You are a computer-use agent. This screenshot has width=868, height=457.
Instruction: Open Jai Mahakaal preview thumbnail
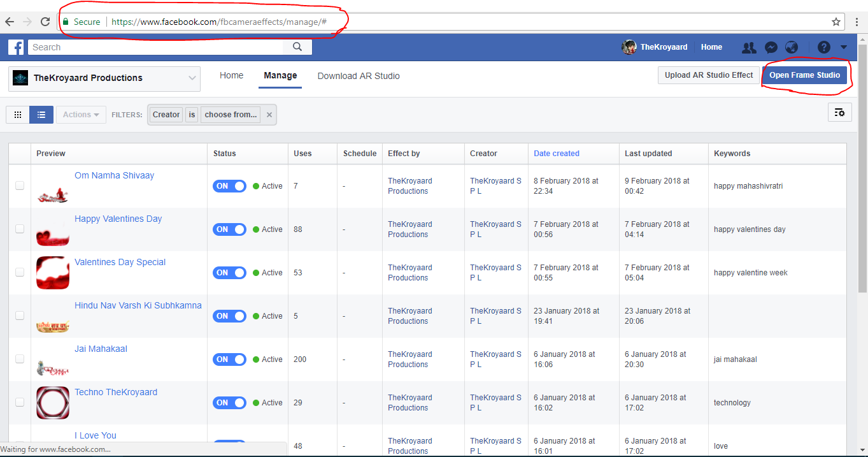(53, 360)
